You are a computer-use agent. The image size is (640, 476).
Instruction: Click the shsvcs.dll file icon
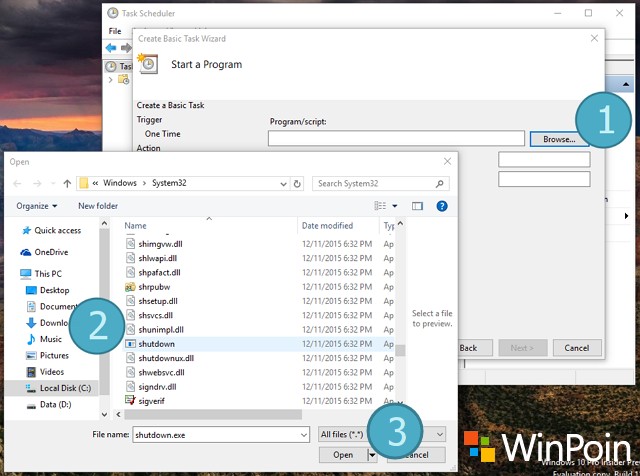pyautogui.click(x=130, y=315)
